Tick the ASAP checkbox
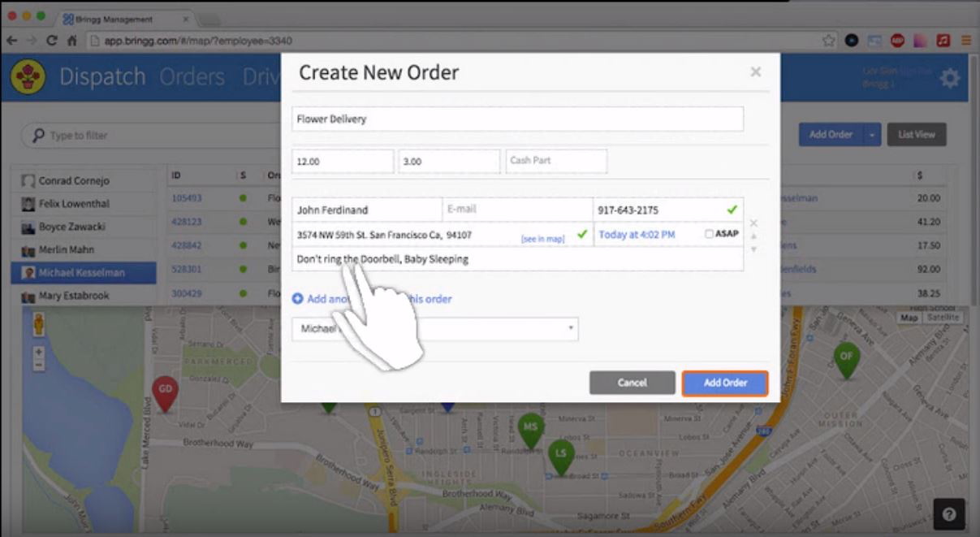This screenshot has width=980, height=537. click(709, 234)
